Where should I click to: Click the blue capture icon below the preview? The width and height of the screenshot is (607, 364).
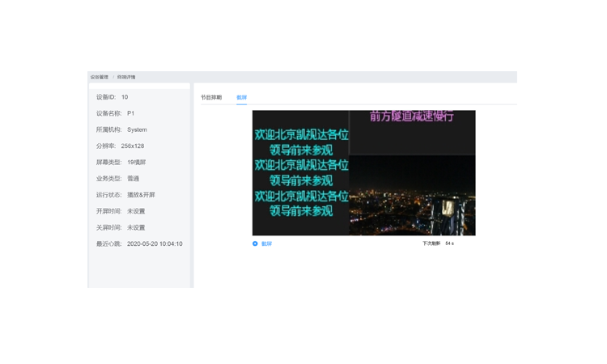coord(255,243)
